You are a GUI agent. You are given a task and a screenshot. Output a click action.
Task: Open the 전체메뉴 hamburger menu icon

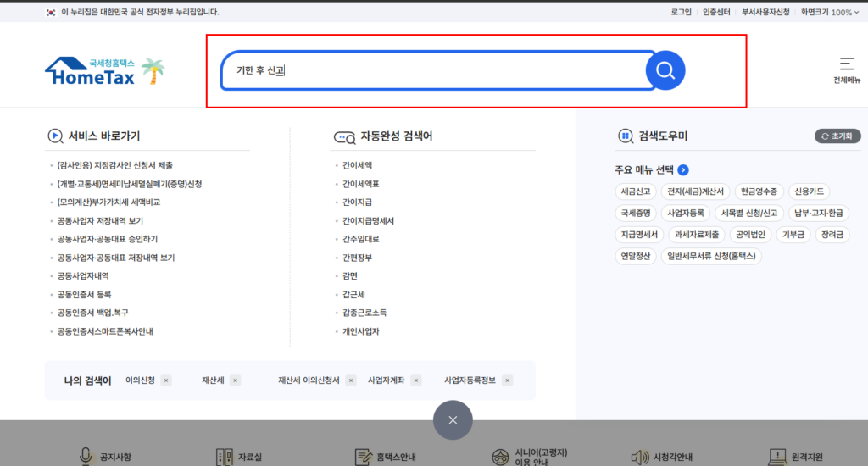pyautogui.click(x=847, y=64)
